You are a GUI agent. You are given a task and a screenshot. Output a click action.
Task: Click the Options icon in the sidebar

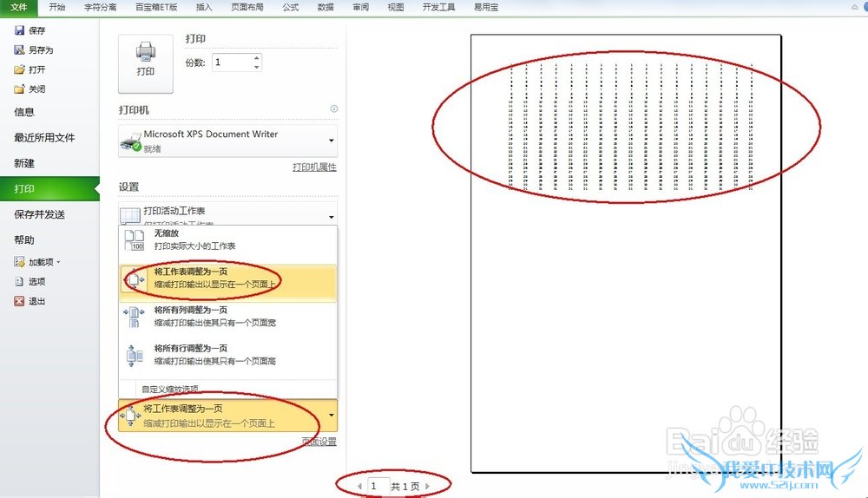[x=19, y=282]
